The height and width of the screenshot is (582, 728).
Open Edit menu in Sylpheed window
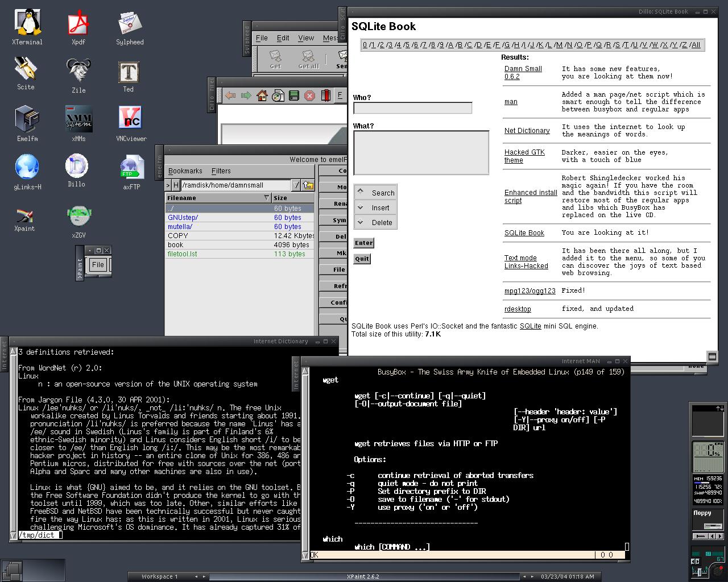283,38
